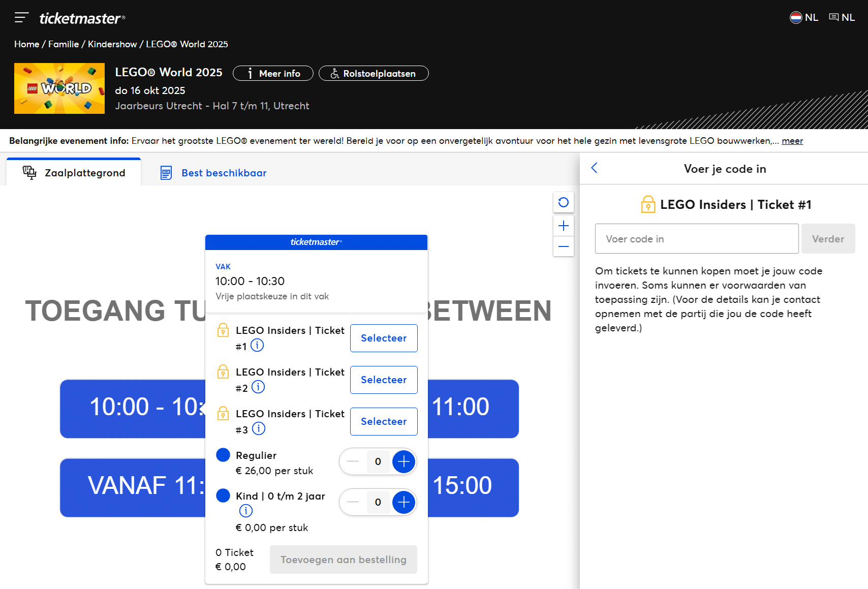Switch to Best beschikbaar tab
Image resolution: width=868 pixels, height=589 pixels.
(x=213, y=173)
